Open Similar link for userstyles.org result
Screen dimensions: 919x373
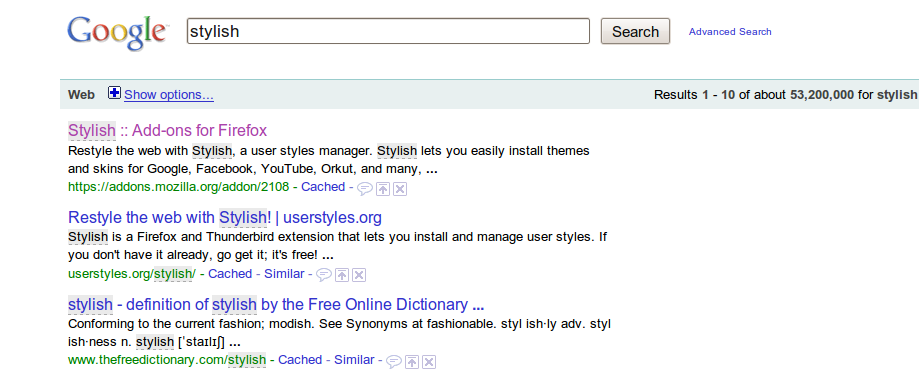284,274
